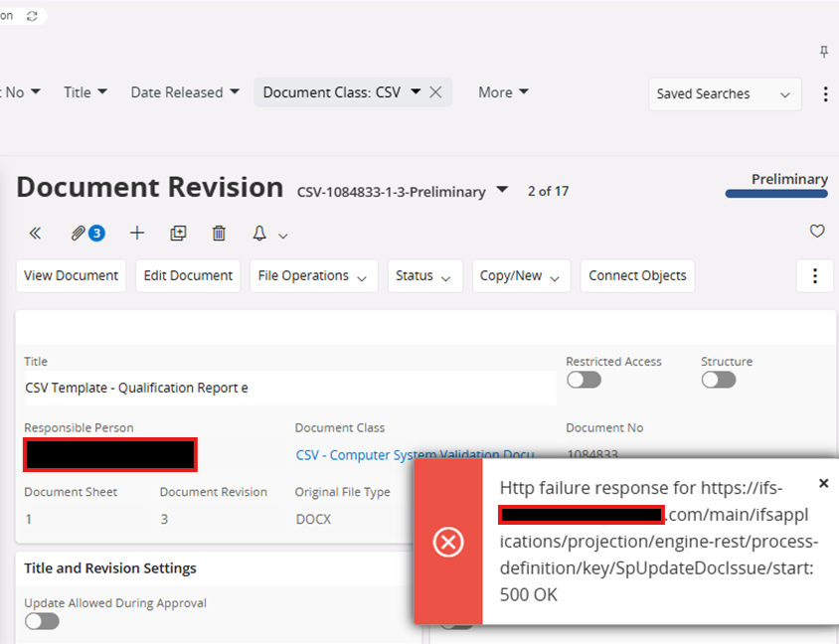Image resolution: width=839 pixels, height=644 pixels.
Task: Toggle Update Allowed During Approval switch
Action: point(42,621)
